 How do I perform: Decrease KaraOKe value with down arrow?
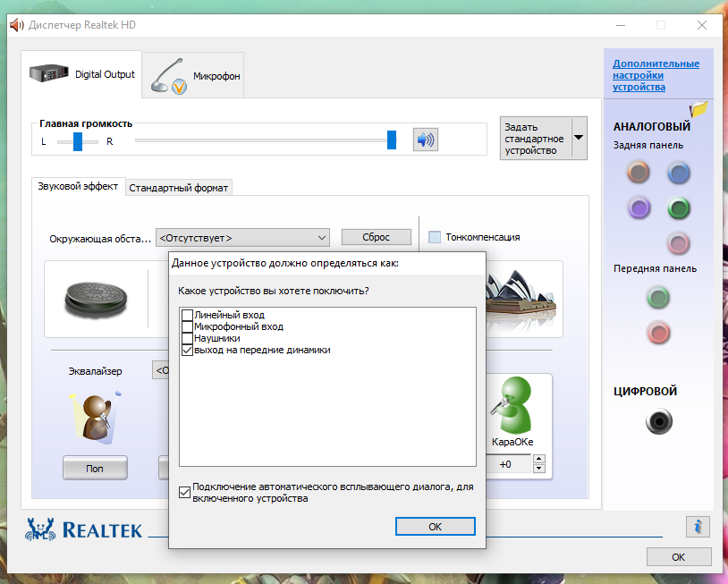(538, 469)
